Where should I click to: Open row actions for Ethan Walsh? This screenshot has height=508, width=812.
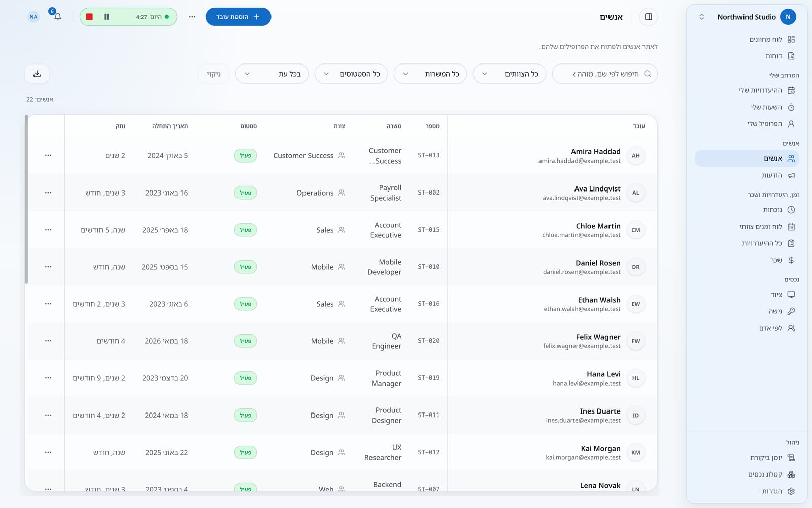click(48, 304)
